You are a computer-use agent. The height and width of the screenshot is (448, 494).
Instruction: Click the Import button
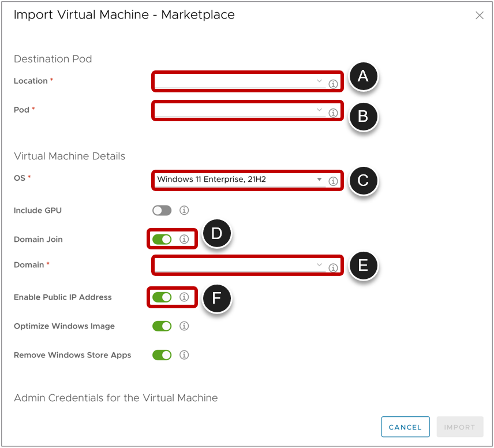pos(460,427)
